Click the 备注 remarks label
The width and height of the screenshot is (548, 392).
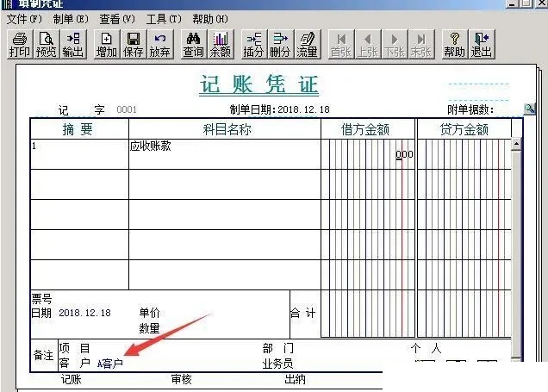point(43,355)
